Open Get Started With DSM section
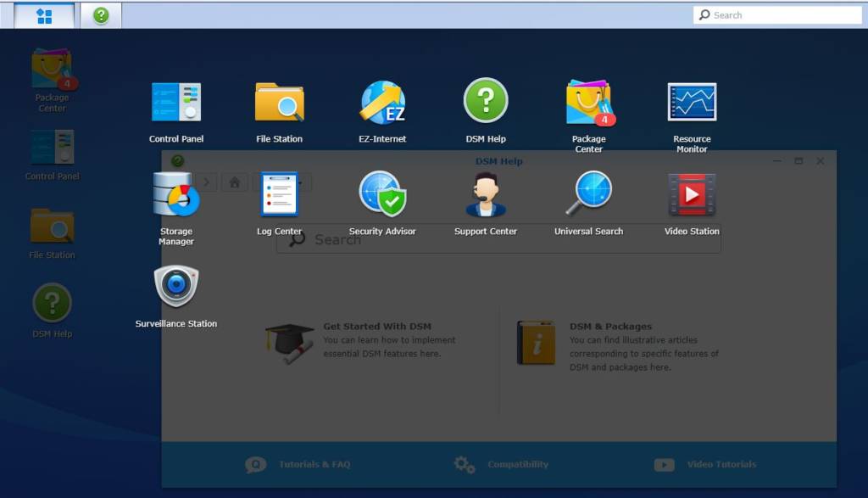Screen dimensions: 868x498 (x=361, y=343)
